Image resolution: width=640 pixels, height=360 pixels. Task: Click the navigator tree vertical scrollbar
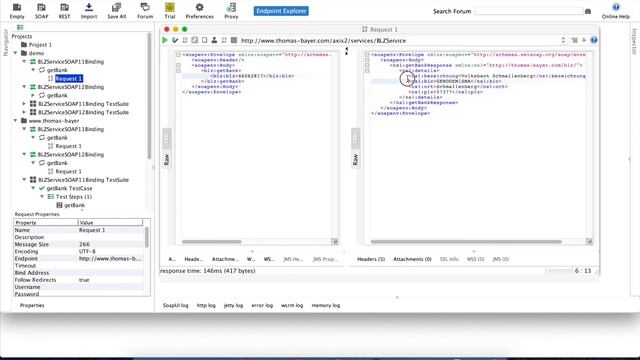tap(149, 96)
